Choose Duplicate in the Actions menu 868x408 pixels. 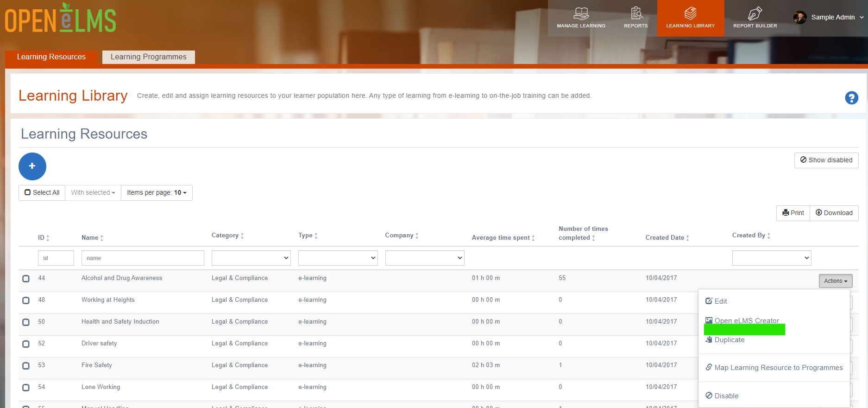pos(725,340)
